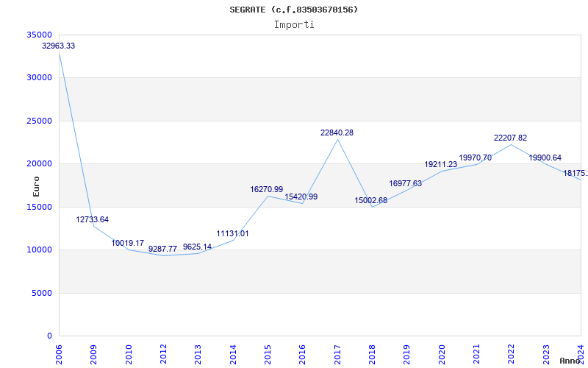Click the 2021 x-axis year label
The image size is (588, 368).
tap(476, 355)
